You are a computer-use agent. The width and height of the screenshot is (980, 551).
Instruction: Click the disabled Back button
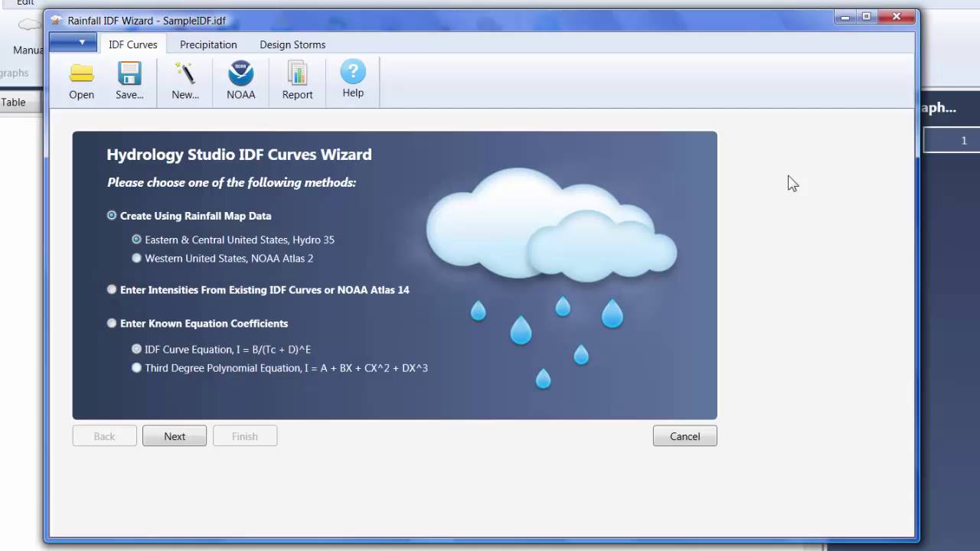[104, 436]
